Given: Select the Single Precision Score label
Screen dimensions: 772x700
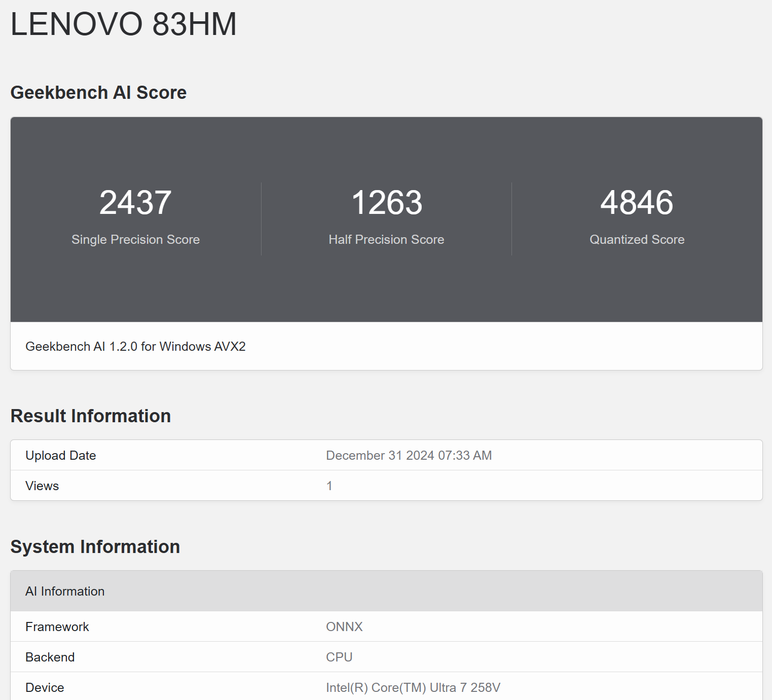Looking at the screenshot, I should tap(135, 239).
